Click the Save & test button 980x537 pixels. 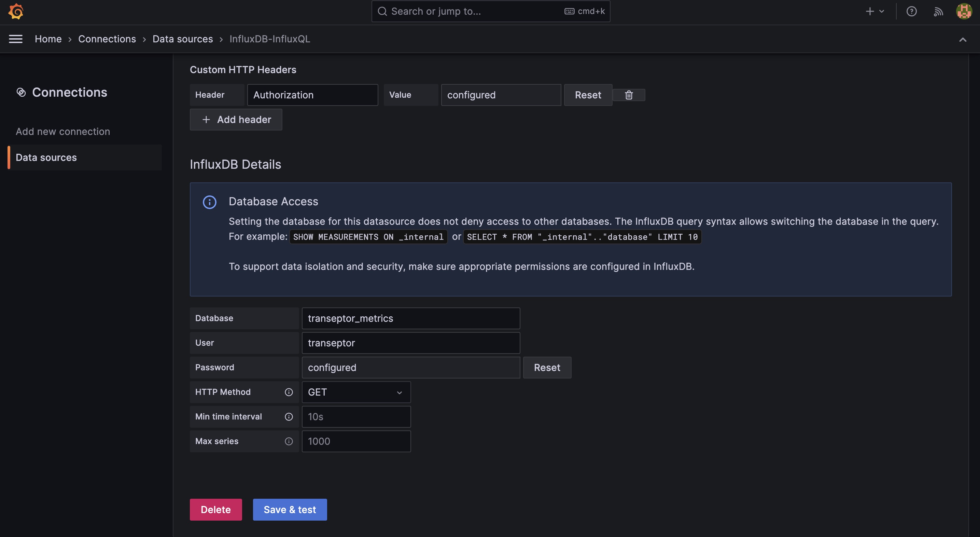[x=290, y=509]
